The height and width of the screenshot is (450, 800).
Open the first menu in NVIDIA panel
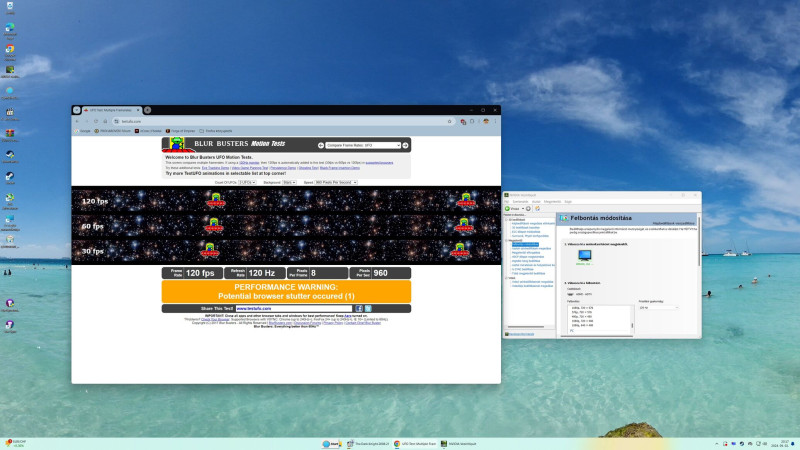pyautogui.click(x=506, y=202)
